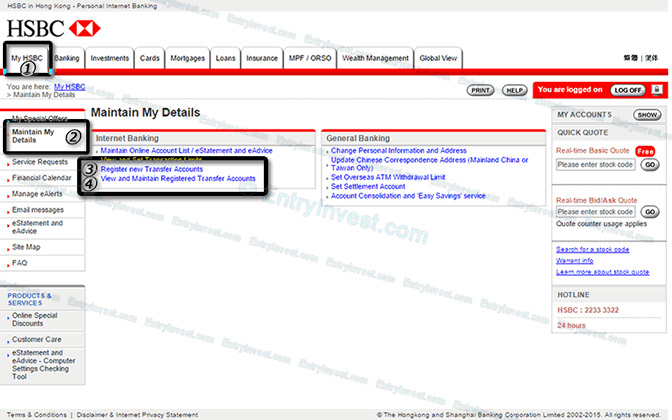Screen dimensions: 672x420
Task: Open Email messages in the sidebar
Action: [38, 210]
